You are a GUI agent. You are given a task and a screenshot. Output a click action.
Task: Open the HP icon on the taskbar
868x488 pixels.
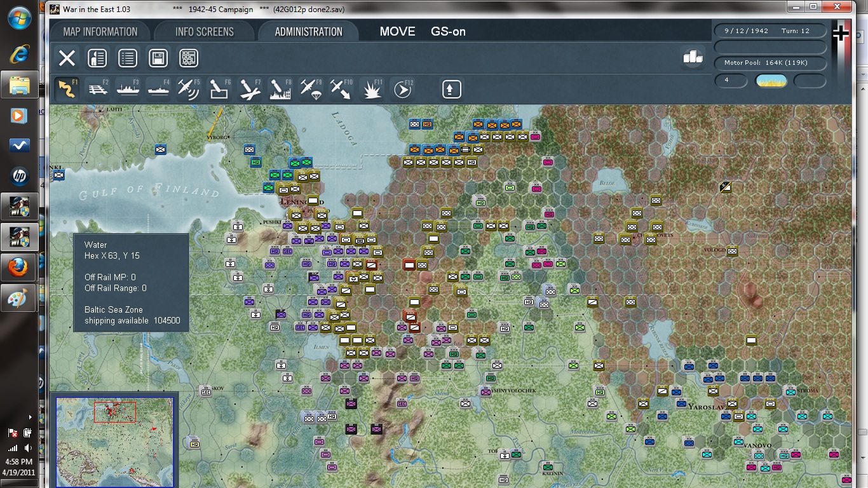click(x=20, y=175)
